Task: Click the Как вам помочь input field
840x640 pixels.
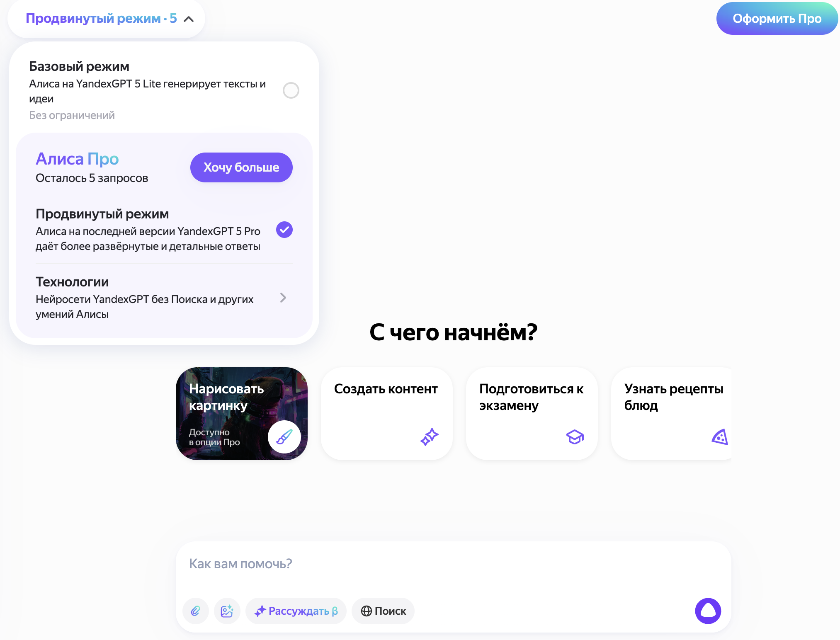Action: click(x=454, y=564)
